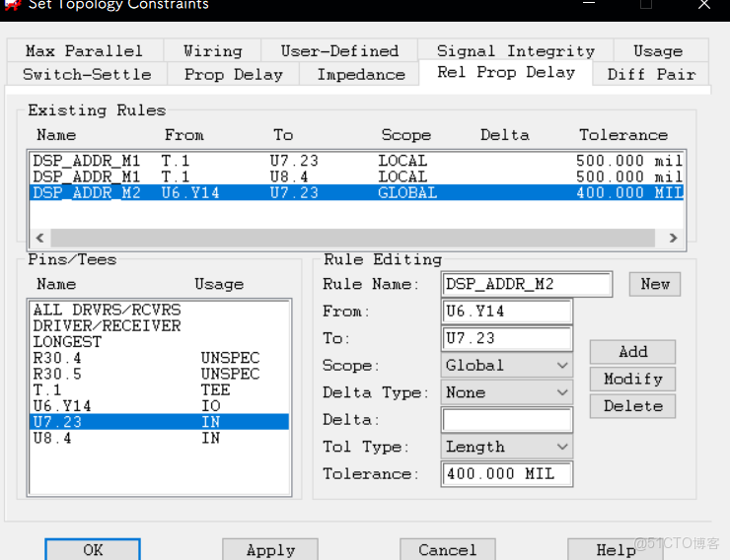
Task: Select tee T.1 in the list
Action: tap(159, 389)
